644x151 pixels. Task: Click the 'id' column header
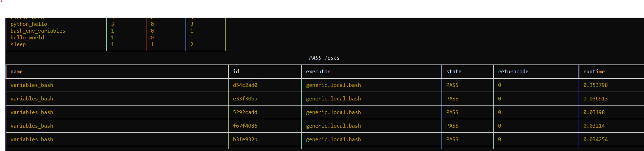236,72
